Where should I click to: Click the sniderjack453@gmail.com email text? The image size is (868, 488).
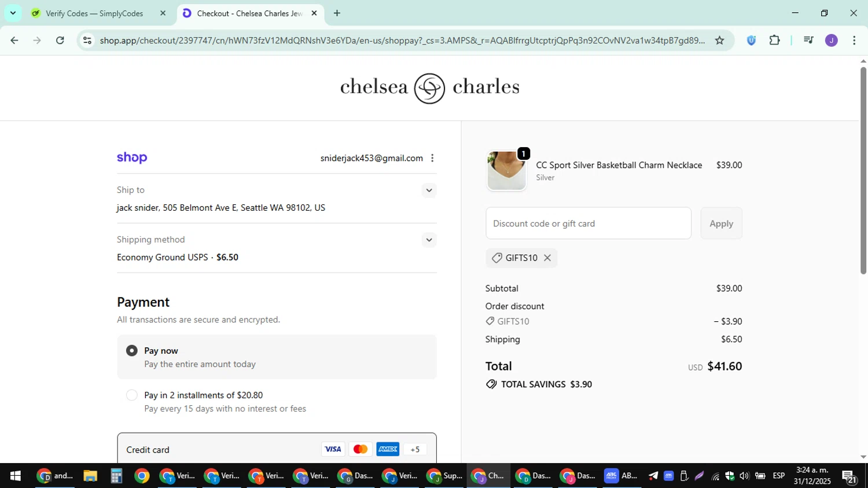click(372, 158)
